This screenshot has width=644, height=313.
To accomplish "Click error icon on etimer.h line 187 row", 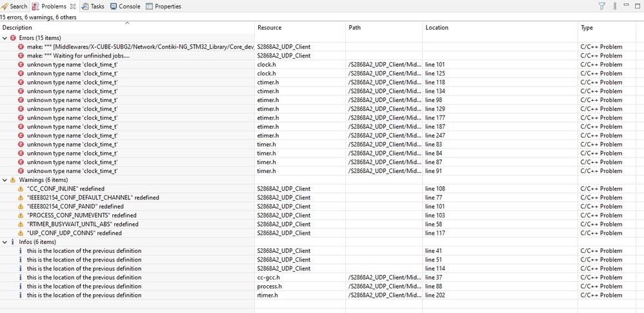I will pyautogui.click(x=21, y=126).
